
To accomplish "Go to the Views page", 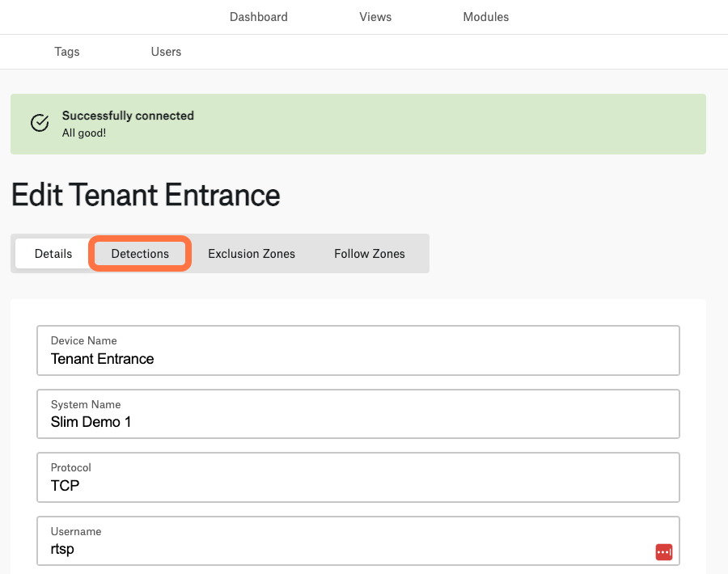I will pyautogui.click(x=375, y=17).
